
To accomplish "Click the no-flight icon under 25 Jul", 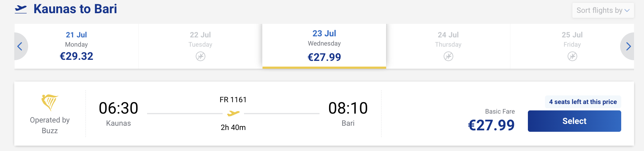I will click(x=572, y=56).
